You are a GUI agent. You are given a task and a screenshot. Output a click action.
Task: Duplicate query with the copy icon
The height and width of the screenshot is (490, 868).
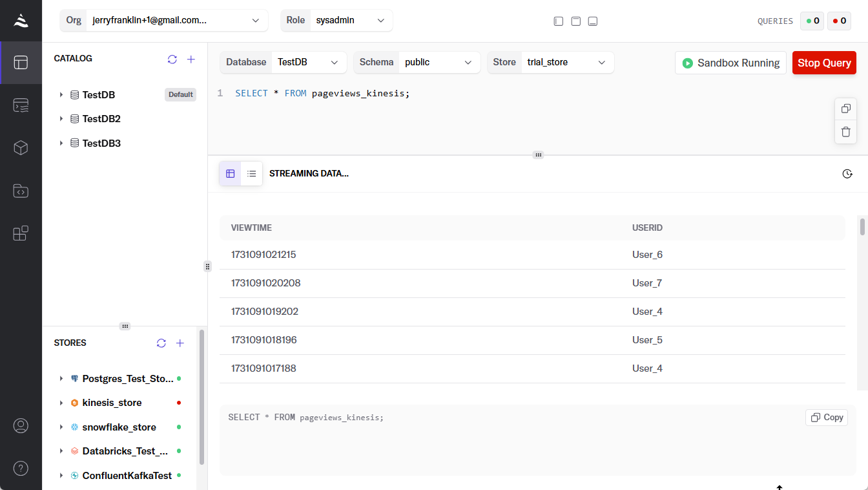(845, 109)
